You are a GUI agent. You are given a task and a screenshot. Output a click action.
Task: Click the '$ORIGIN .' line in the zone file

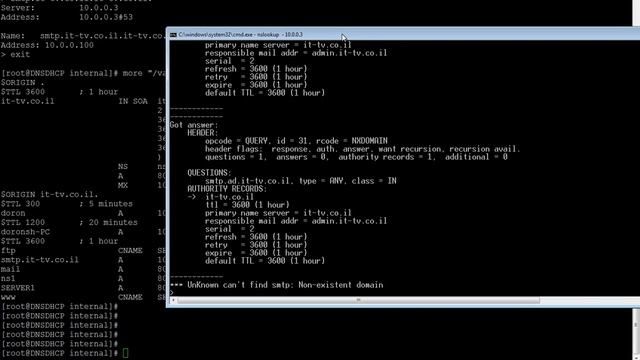click(22, 83)
